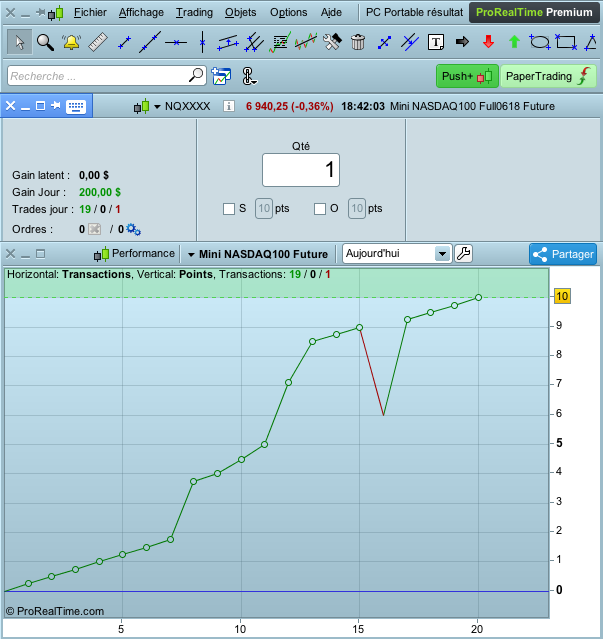The image size is (603, 639).
Task: Select the long trend line tool
Action: coord(150,42)
